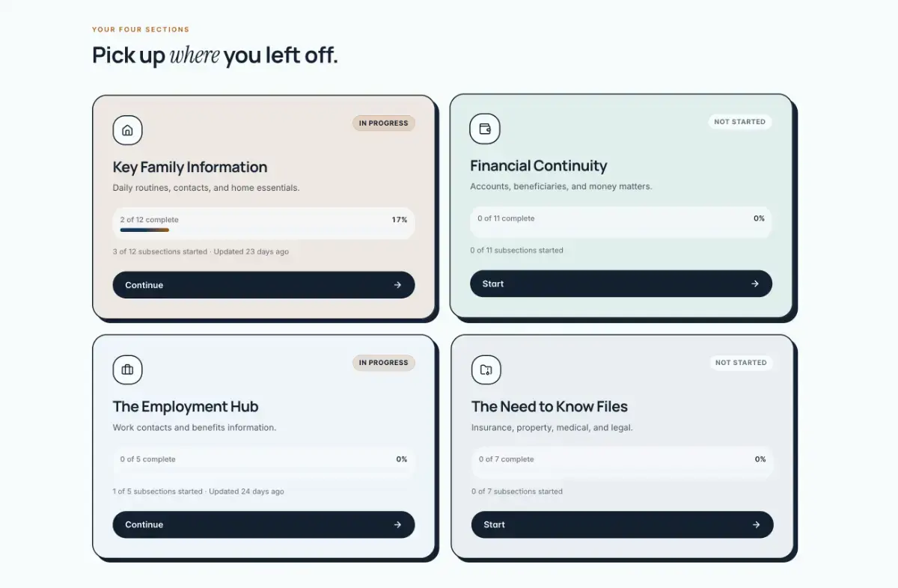Open The Need to Know Files card title

pyautogui.click(x=549, y=406)
